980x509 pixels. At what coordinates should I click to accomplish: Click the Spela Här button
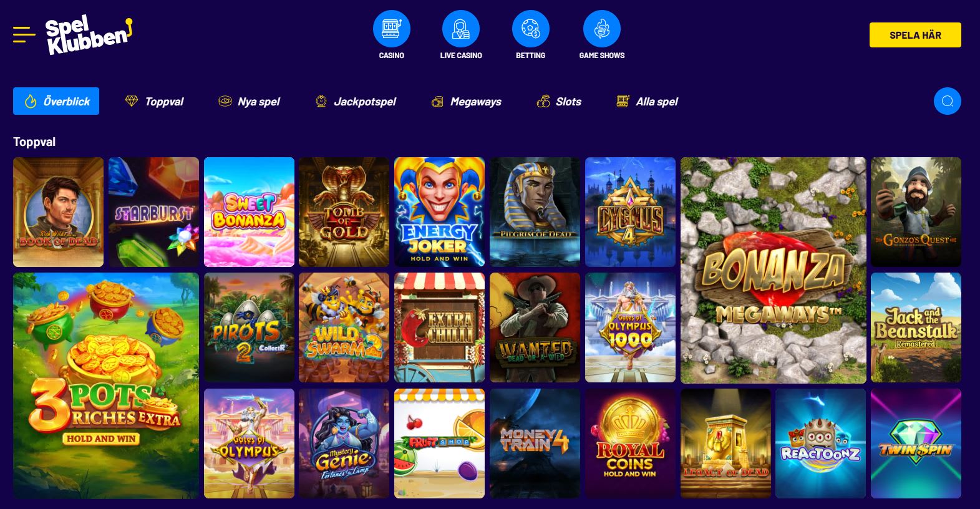click(x=915, y=35)
